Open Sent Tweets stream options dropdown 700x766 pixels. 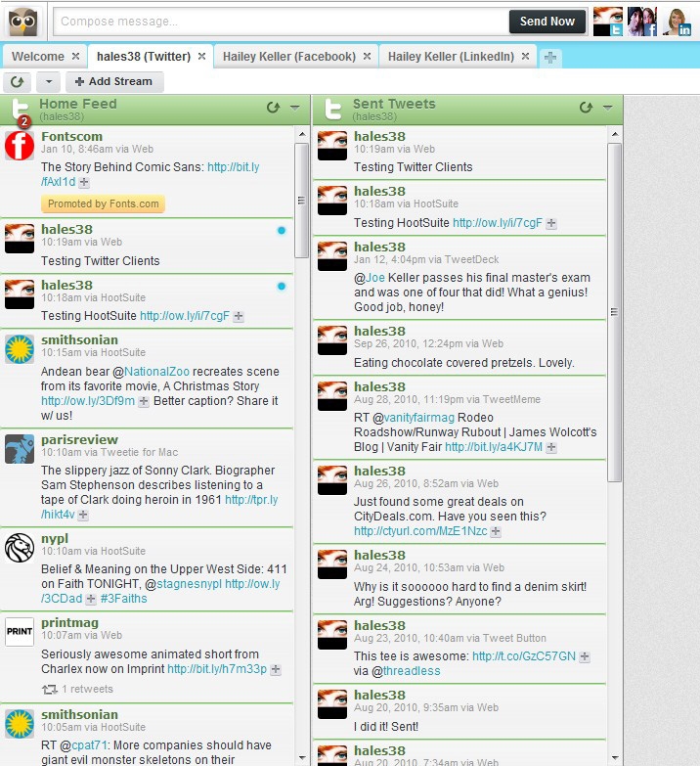click(607, 108)
